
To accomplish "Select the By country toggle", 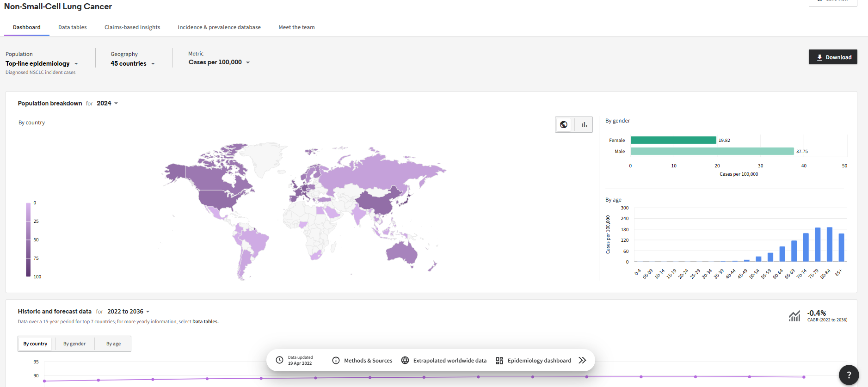I will (35, 344).
